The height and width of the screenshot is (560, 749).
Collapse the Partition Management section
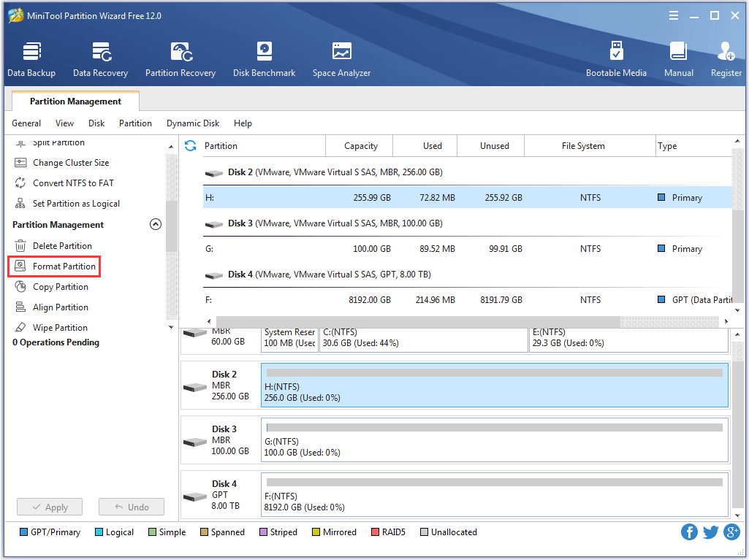click(156, 224)
